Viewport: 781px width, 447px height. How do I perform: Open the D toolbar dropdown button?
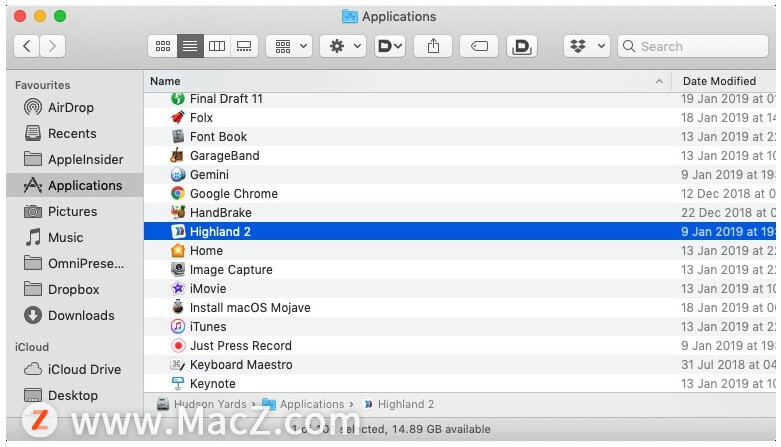[390, 46]
